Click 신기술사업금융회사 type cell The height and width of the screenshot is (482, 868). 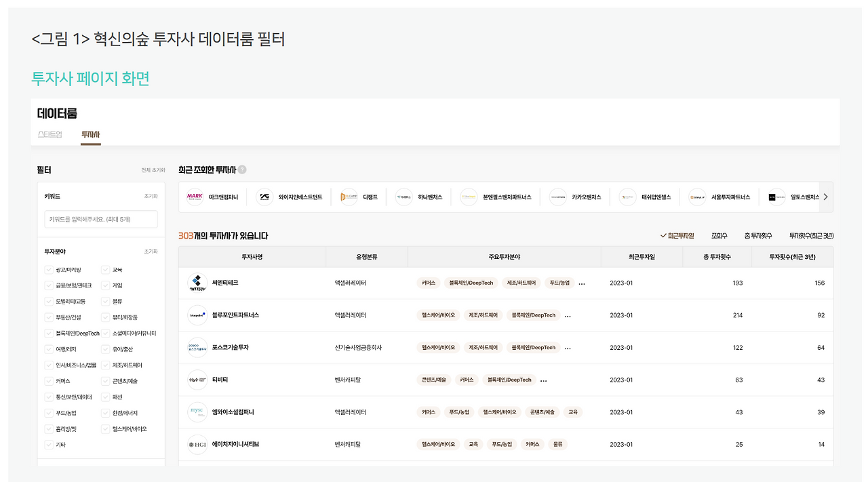click(358, 348)
